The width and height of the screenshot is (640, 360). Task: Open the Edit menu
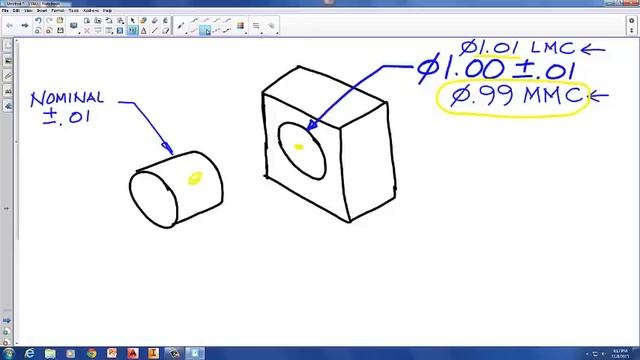pyautogui.click(x=16, y=11)
